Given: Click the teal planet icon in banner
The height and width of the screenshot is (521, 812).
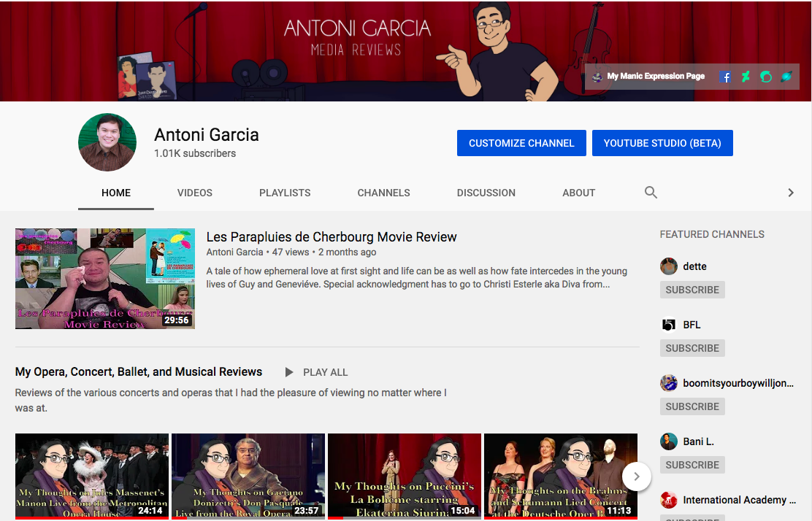Looking at the screenshot, I should (786, 77).
